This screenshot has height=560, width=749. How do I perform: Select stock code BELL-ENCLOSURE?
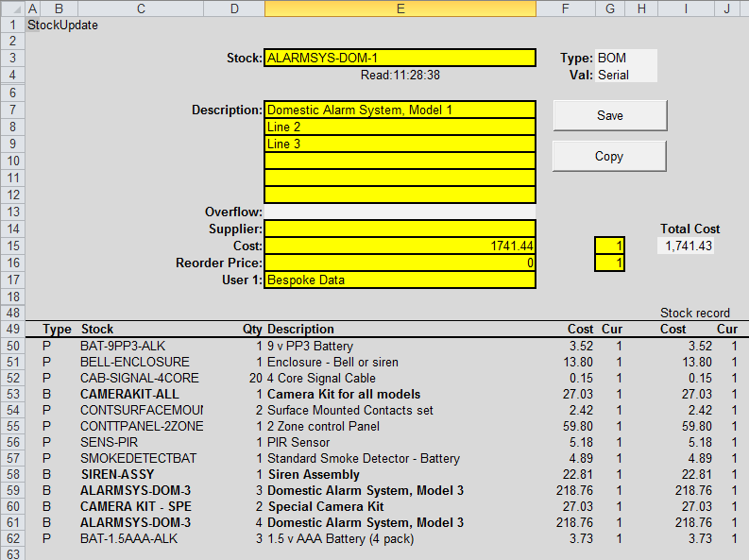tap(135, 362)
